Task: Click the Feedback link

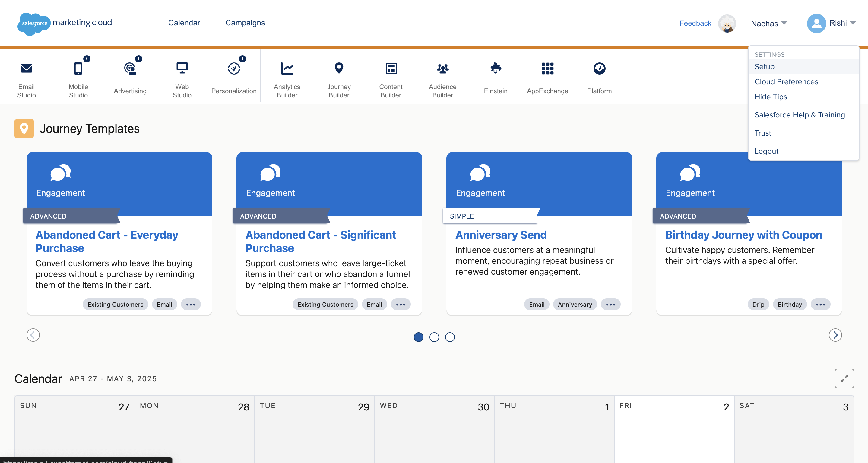Action: [x=695, y=23]
